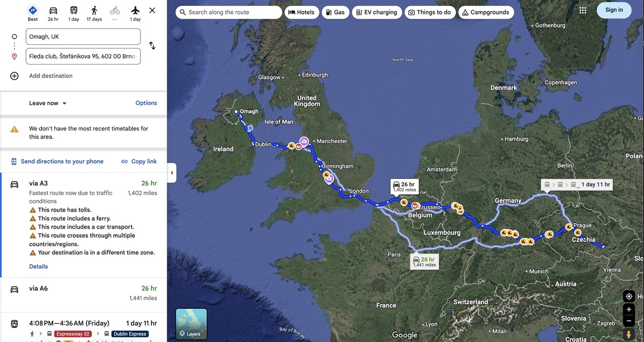The height and width of the screenshot is (342, 644).
Task: Show your location on map
Action: (628, 296)
